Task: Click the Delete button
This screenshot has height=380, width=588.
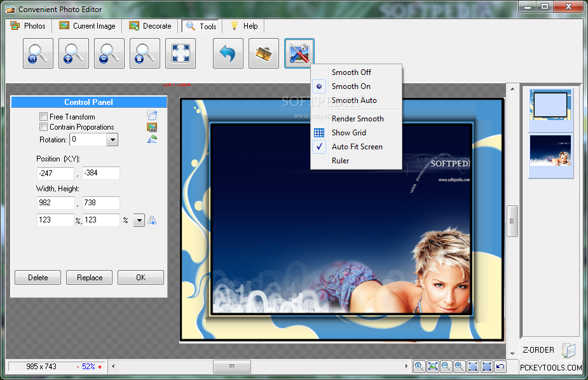Action: pos(38,277)
